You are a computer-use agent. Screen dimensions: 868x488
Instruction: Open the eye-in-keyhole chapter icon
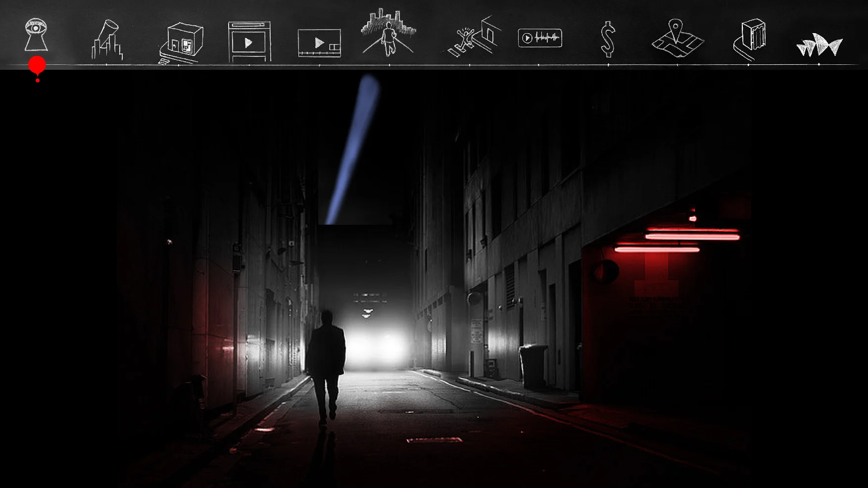pos(37,35)
